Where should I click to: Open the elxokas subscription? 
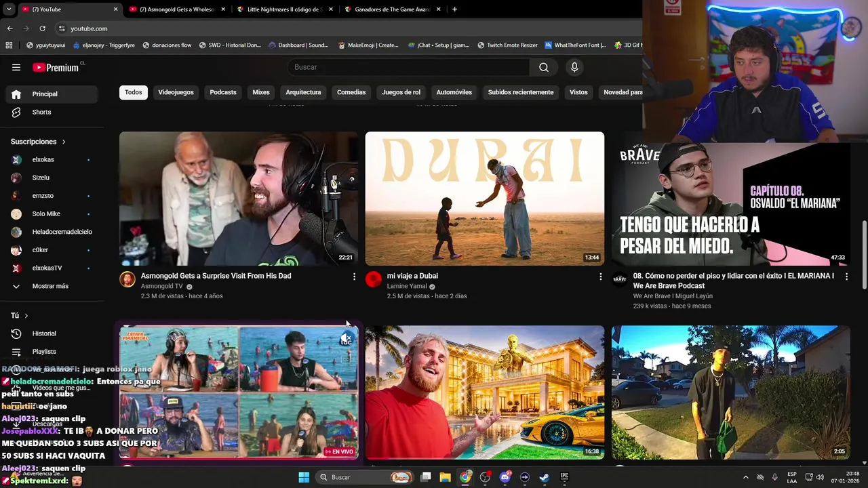[x=52, y=159]
